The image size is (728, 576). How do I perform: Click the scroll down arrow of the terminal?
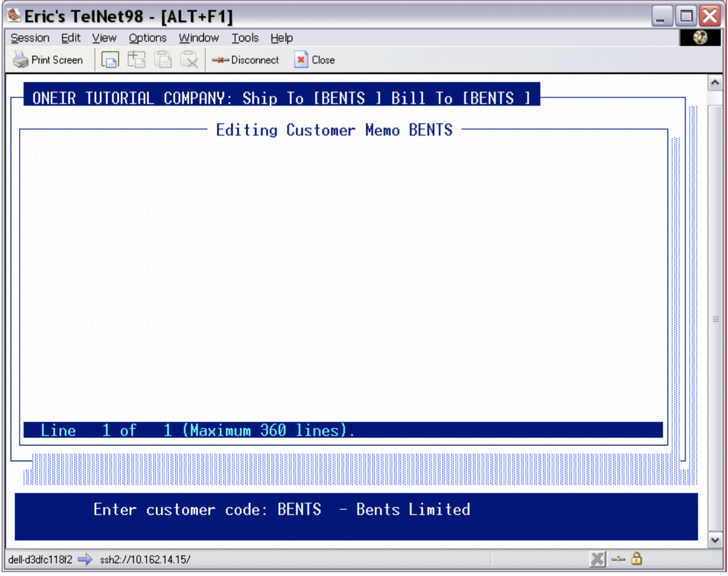coord(715,540)
